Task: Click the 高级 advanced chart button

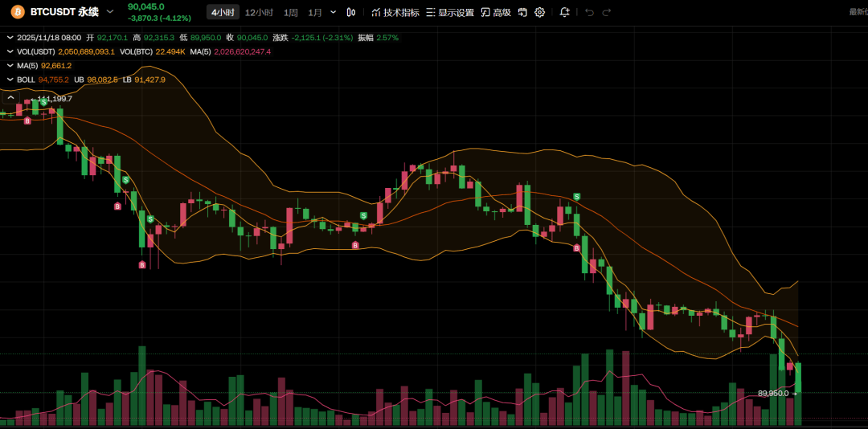Action: [496, 13]
